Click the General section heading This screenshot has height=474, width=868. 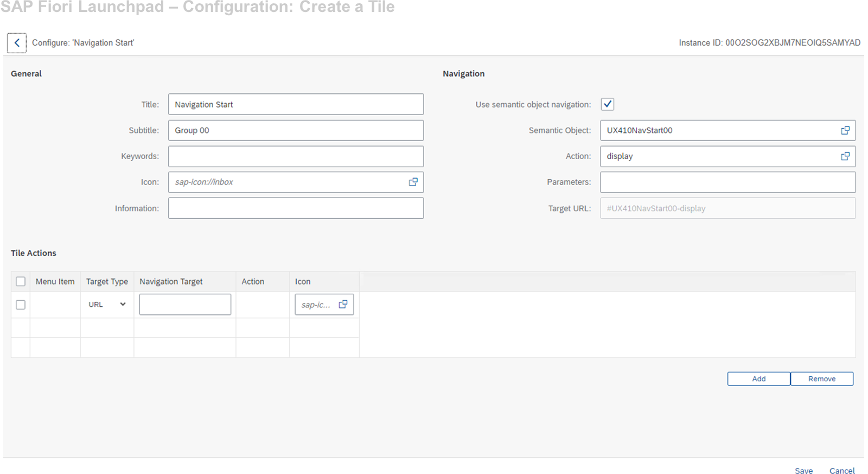[x=26, y=74]
